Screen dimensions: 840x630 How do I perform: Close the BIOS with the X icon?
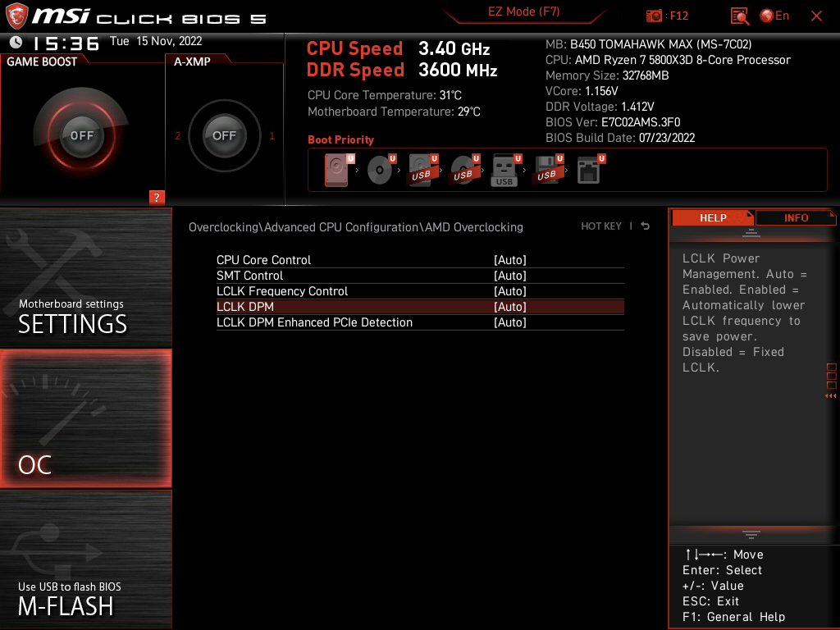(x=816, y=16)
